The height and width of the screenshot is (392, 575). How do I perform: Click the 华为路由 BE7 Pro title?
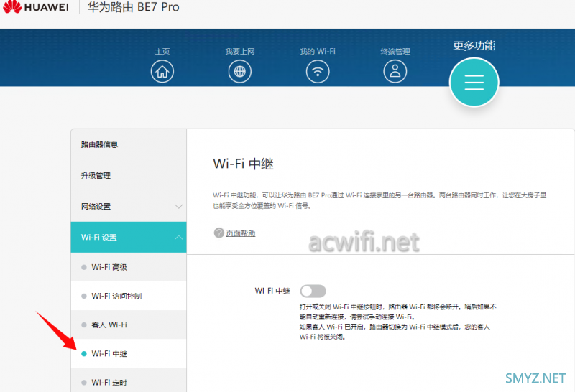coord(133,7)
